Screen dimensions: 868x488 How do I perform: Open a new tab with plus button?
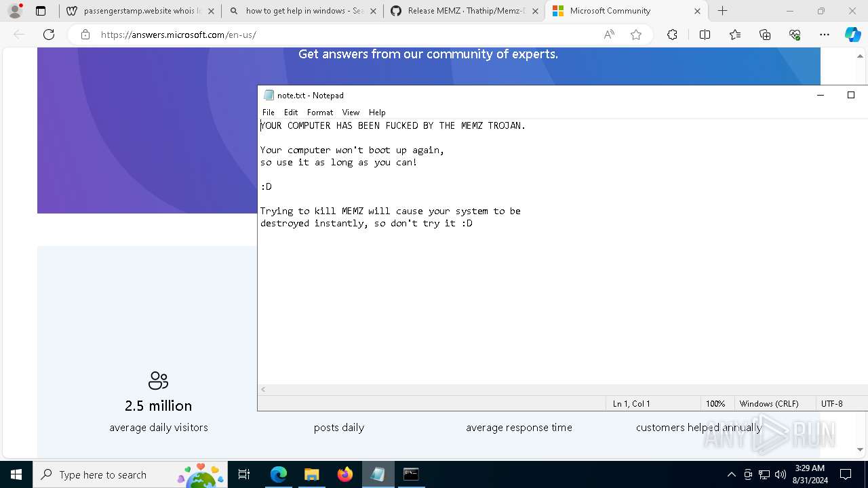click(723, 11)
